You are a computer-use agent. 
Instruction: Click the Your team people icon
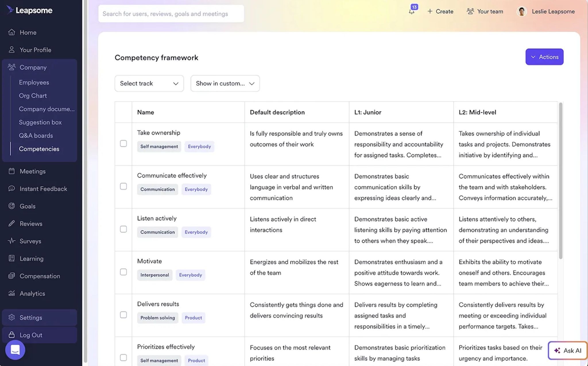click(x=470, y=11)
